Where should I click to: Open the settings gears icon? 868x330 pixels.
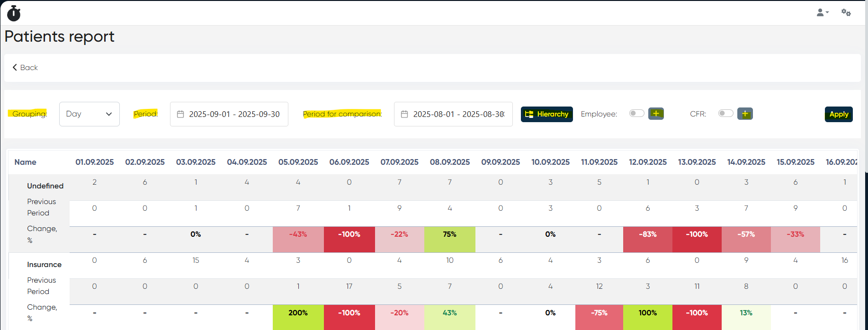pos(846,13)
